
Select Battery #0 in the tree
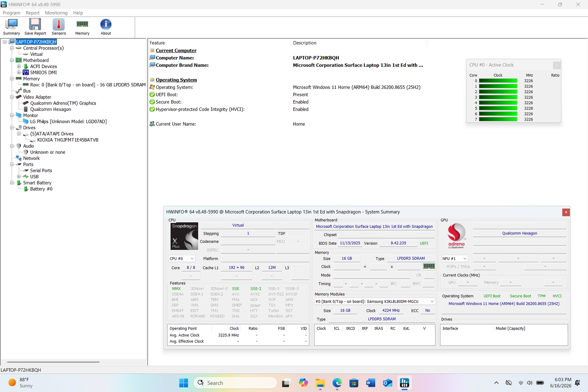[x=41, y=189]
